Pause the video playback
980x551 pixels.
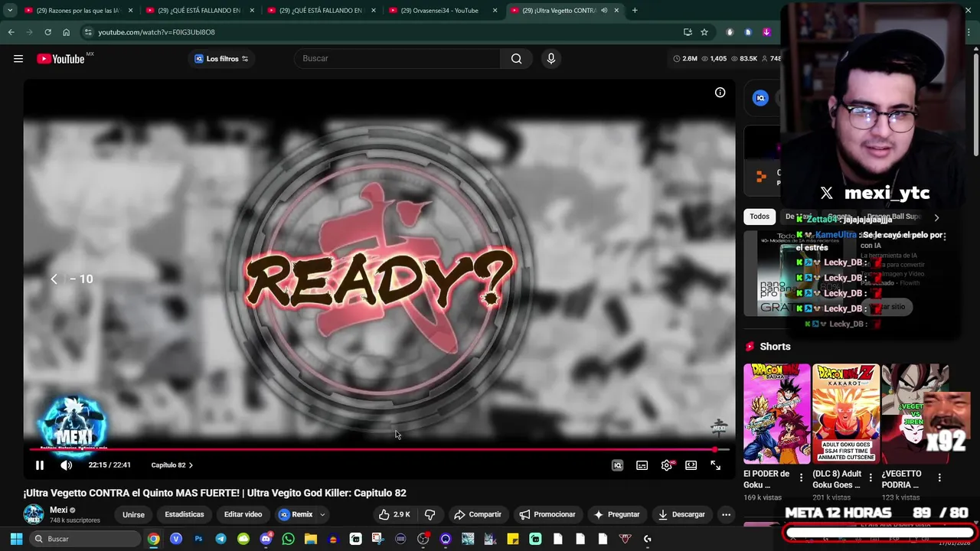40,465
